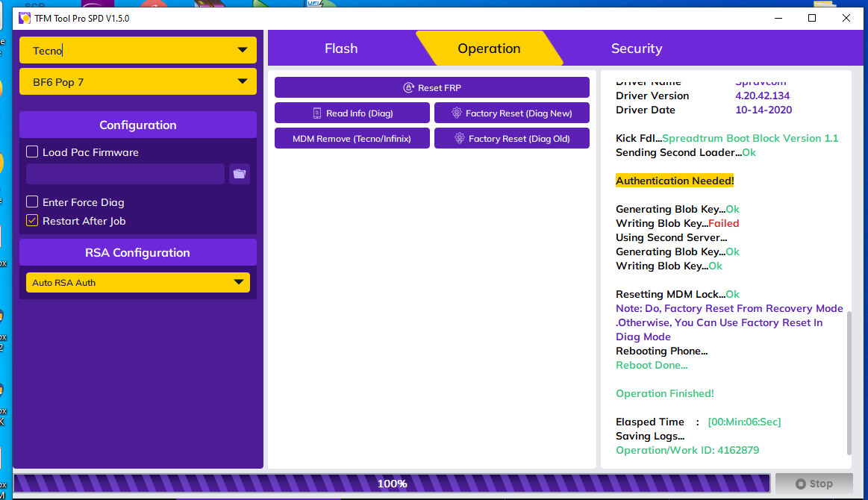Open the Auto RSA Auth dropdown
Image resolution: width=868 pixels, height=500 pixels.
138,283
